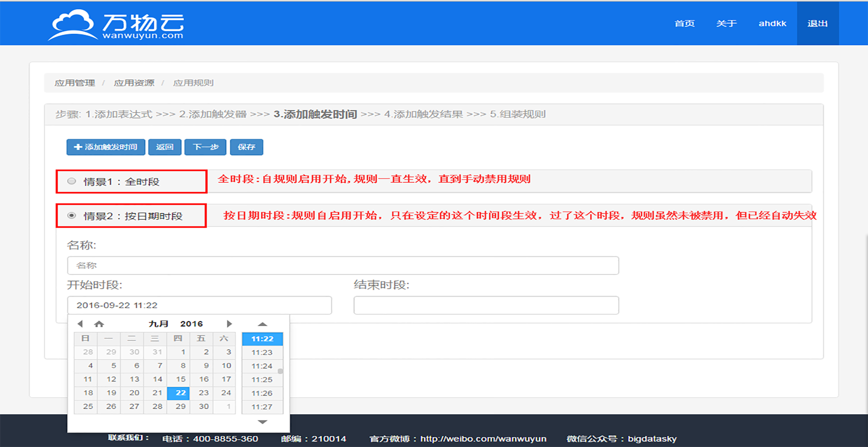
Task: Click the calendar home (today) icon
Action: (99, 324)
